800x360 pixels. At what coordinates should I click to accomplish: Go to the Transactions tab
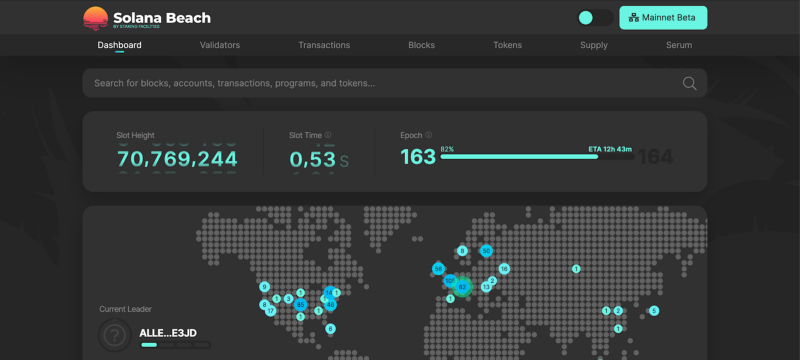(x=324, y=45)
